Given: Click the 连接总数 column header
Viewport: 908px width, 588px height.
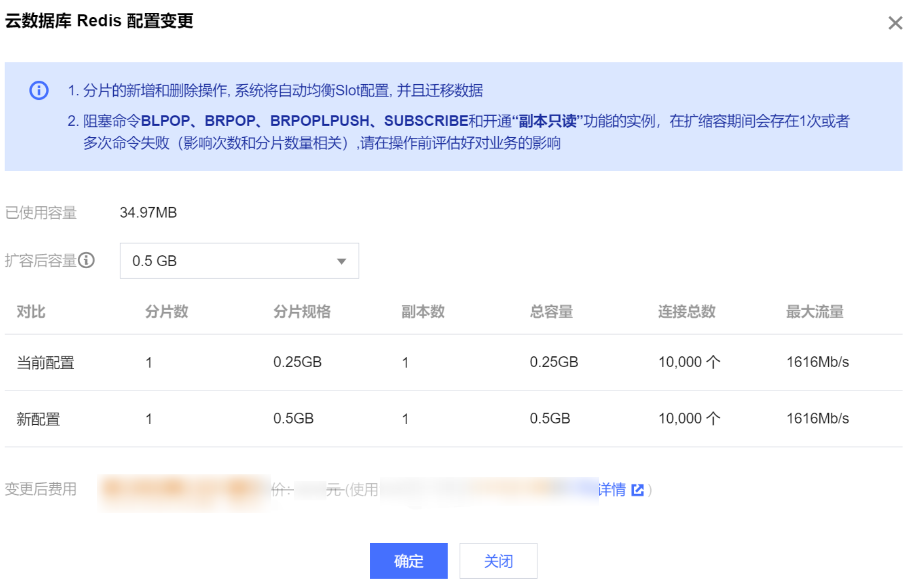Looking at the screenshot, I should pyautogui.click(x=687, y=311).
